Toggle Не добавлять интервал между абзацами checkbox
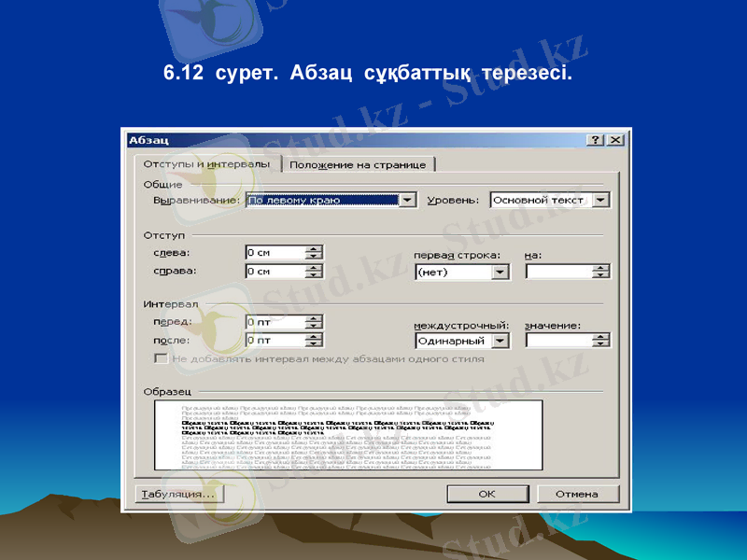747x560 pixels. [161, 358]
